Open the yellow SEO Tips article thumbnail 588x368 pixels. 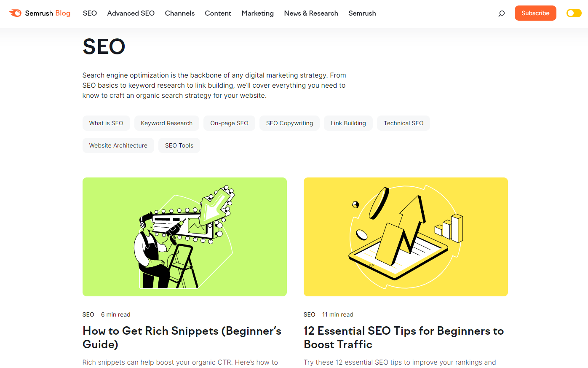click(406, 237)
